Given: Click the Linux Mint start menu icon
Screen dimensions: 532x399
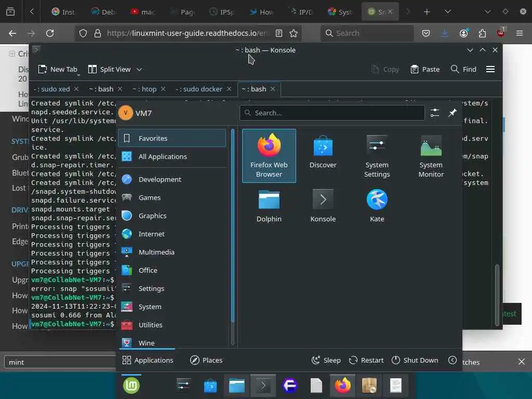Looking at the screenshot, I should click(x=131, y=386).
